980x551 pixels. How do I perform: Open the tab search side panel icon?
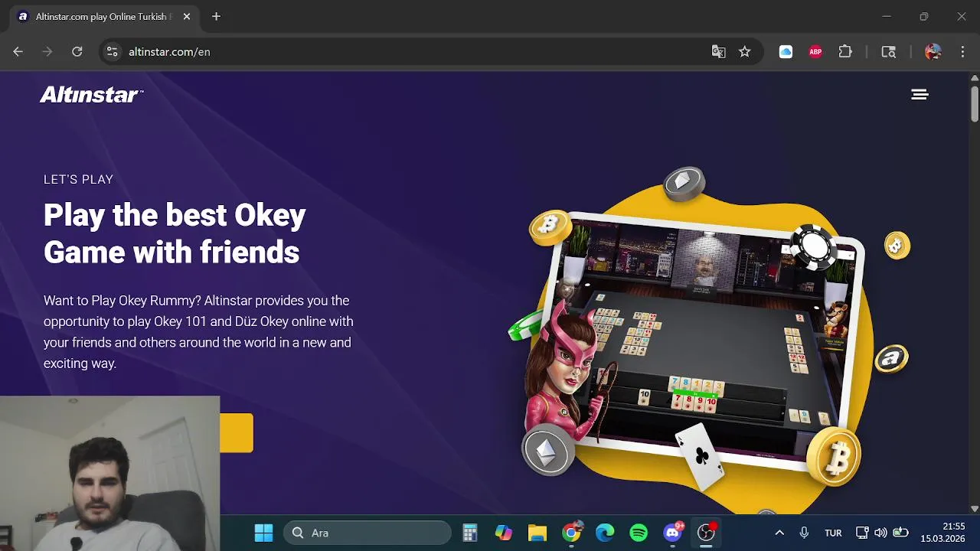tap(888, 51)
